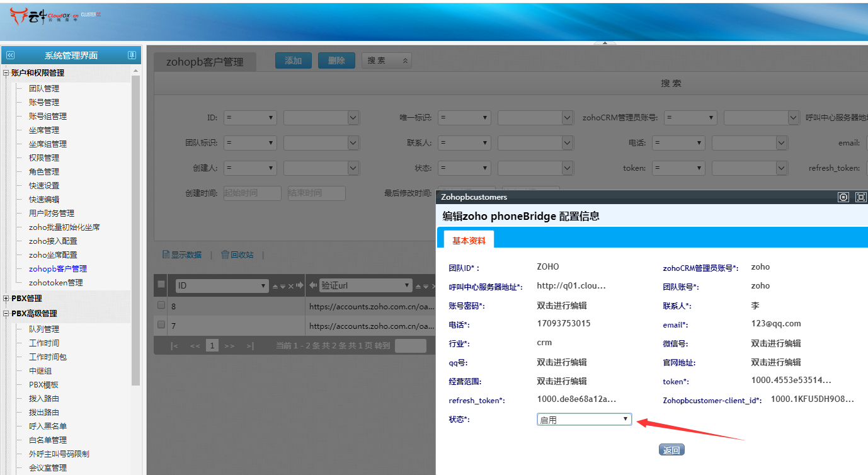Open the 回收站 recycle bin

(237, 255)
